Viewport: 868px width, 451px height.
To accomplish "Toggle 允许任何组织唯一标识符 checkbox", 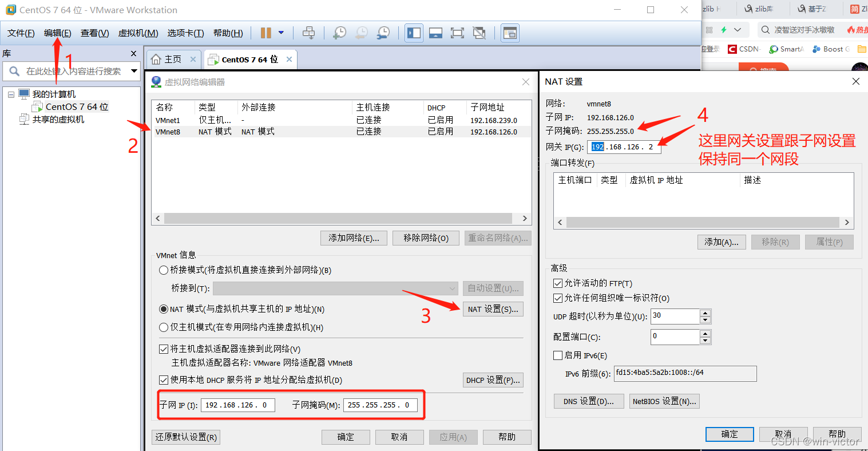I will pos(558,298).
